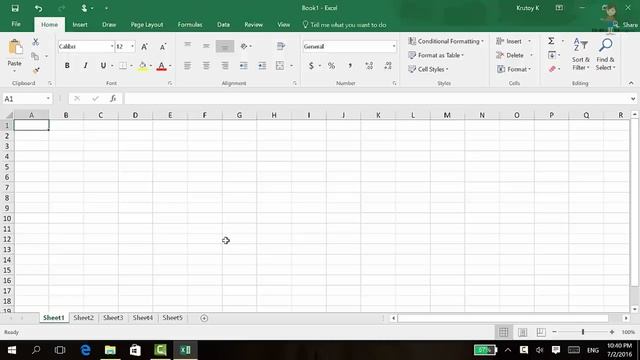Align text to the left
The width and height of the screenshot is (640, 360).
pos(187,65)
